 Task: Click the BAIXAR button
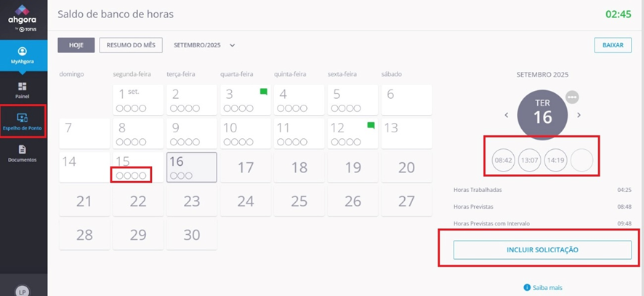point(612,45)
